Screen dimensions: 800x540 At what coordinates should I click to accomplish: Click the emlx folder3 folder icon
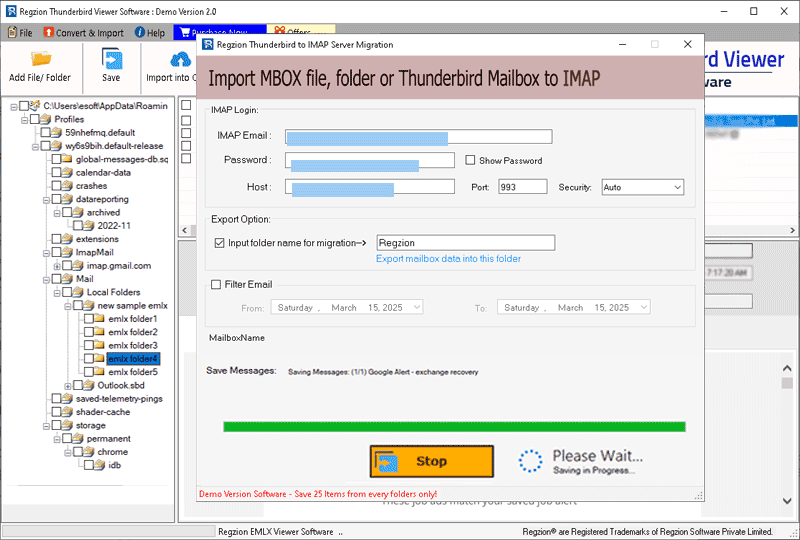(99, 345)
